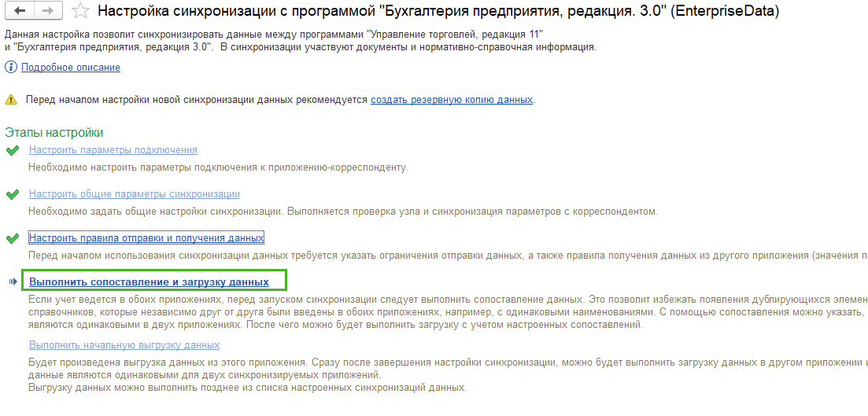
Task: Click text Перед началом настройки новой синхронизации
Action: pyautogui.click(x=197, y=100)
